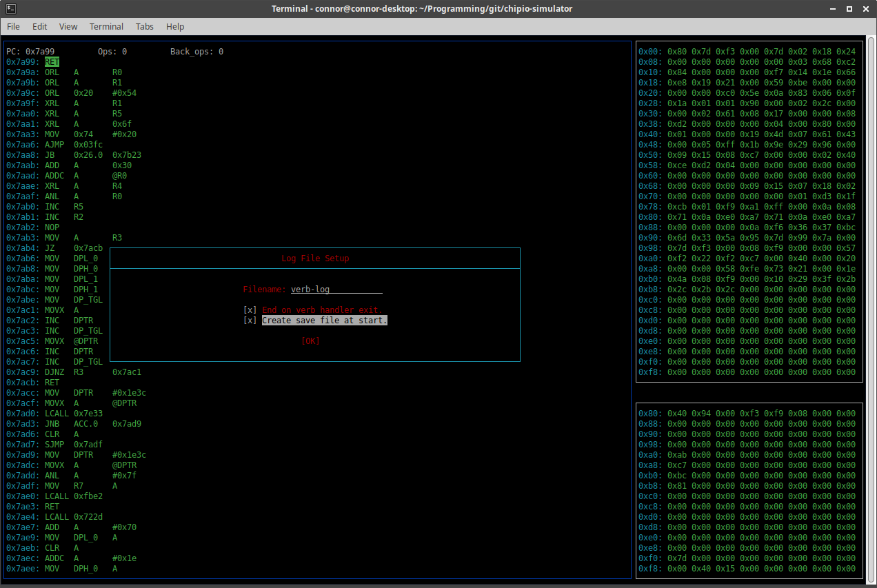Click the JB 0x26.0 0x7b23 line
The height and width of the screenshot is (588, 877).
(x=74, y=155)
